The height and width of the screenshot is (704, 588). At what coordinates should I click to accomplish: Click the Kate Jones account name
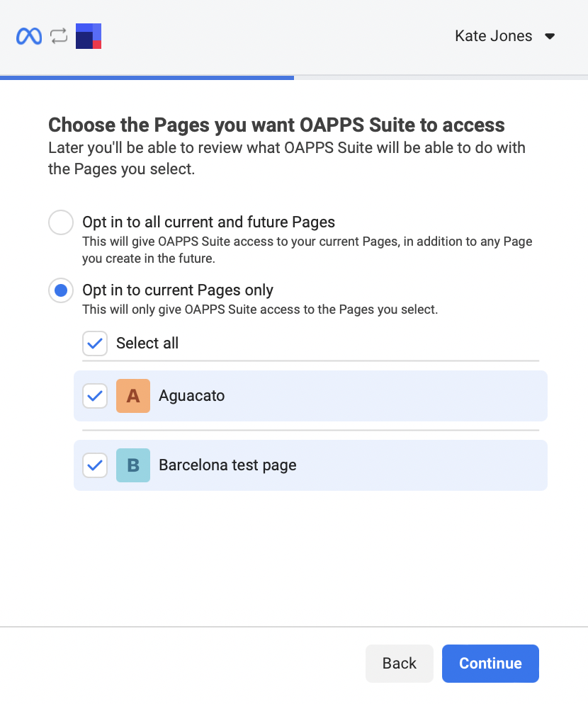point(493,36)
